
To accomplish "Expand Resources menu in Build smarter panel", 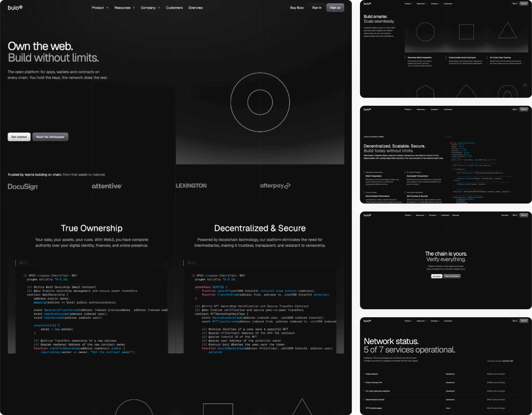I will tap(422, 4).
